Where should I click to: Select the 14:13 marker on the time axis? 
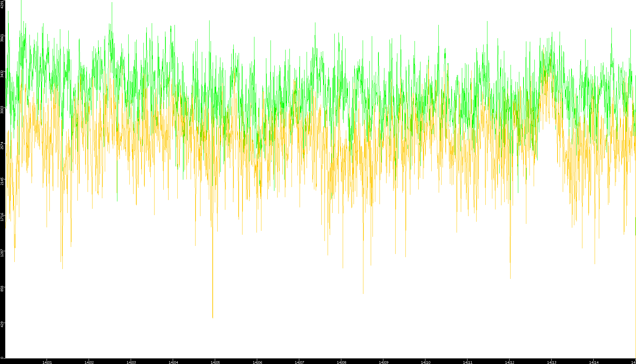(552, 362)
